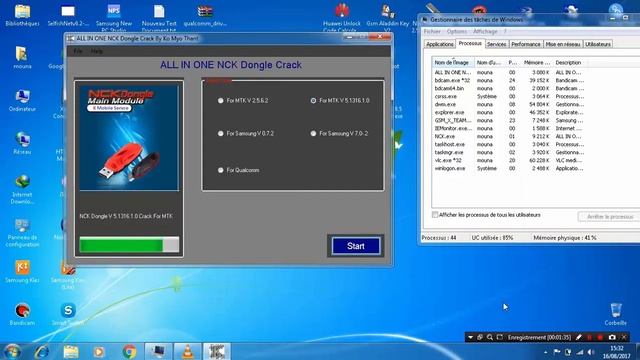Open the Help menu in NCK Dongle Crack
640x360 pixels.
(97, 51)
